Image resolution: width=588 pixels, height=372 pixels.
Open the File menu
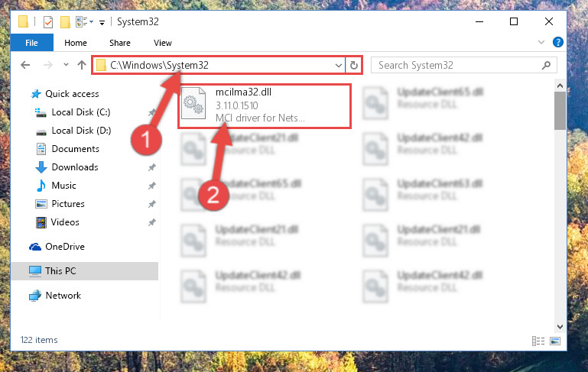click(x=32, y=43)
